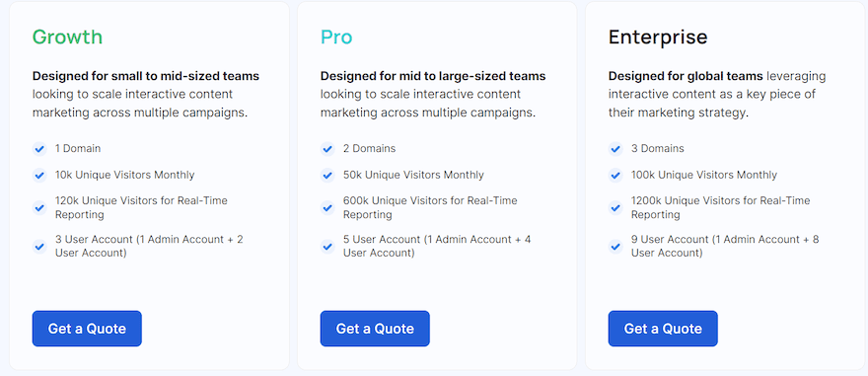868x376 pixels.
Task: Click checkmark next to 1200k Unique Visitors
Action: 615,207
